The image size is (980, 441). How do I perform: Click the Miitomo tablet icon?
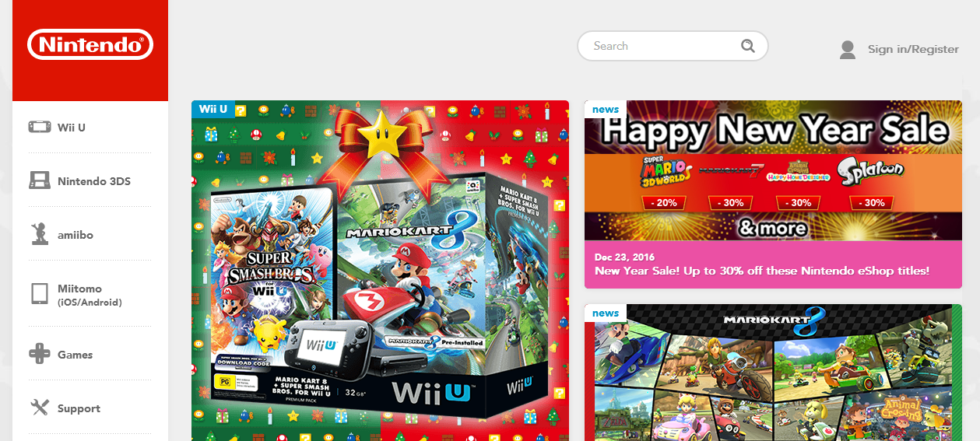(x=40, y=294)
